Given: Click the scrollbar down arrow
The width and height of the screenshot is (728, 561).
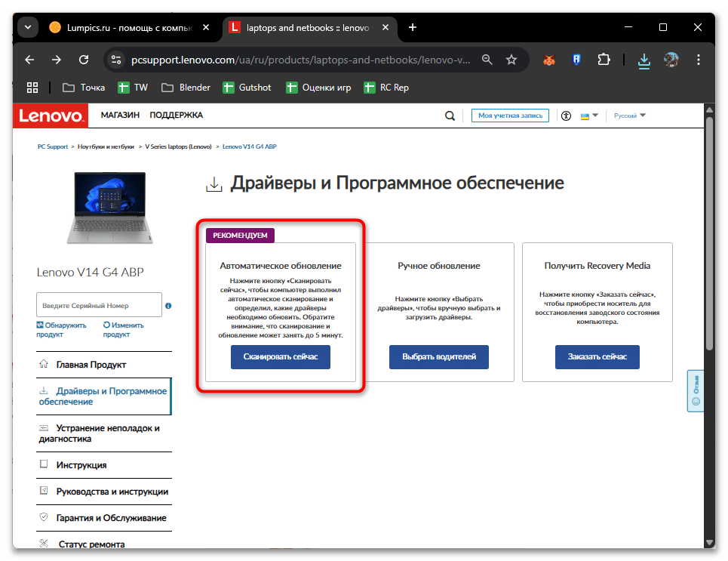Looking at the screenshot, I should 709,542.
